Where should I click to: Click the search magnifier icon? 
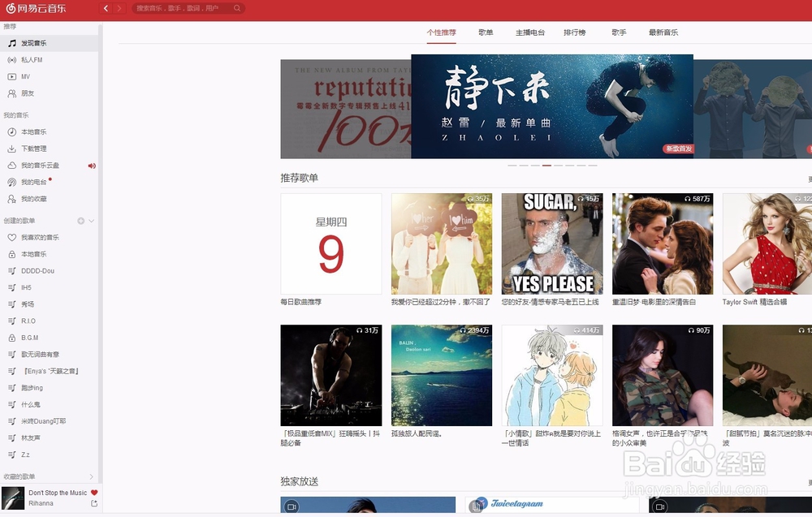point(236,7)
